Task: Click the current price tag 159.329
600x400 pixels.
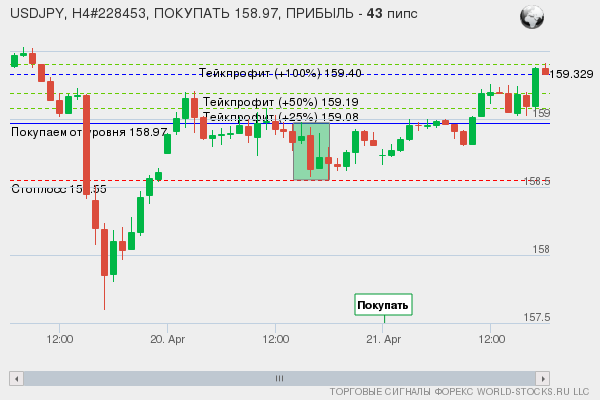Action: [x=573, y=74]
